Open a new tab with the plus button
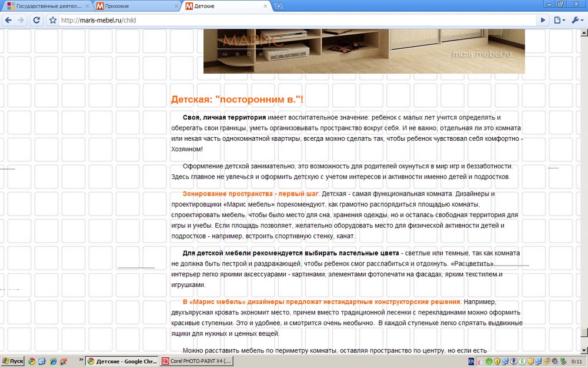The image size is (588, 368). click(279, 6)
